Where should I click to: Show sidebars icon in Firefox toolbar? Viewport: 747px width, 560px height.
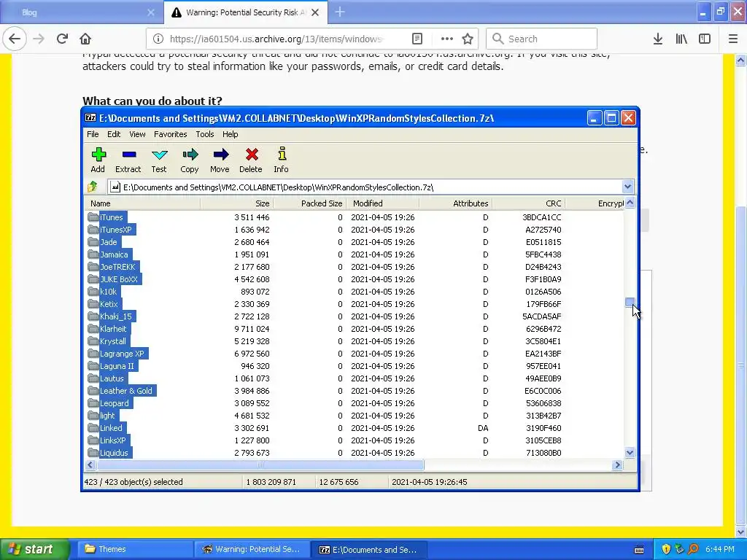click(x=705, y=39)
